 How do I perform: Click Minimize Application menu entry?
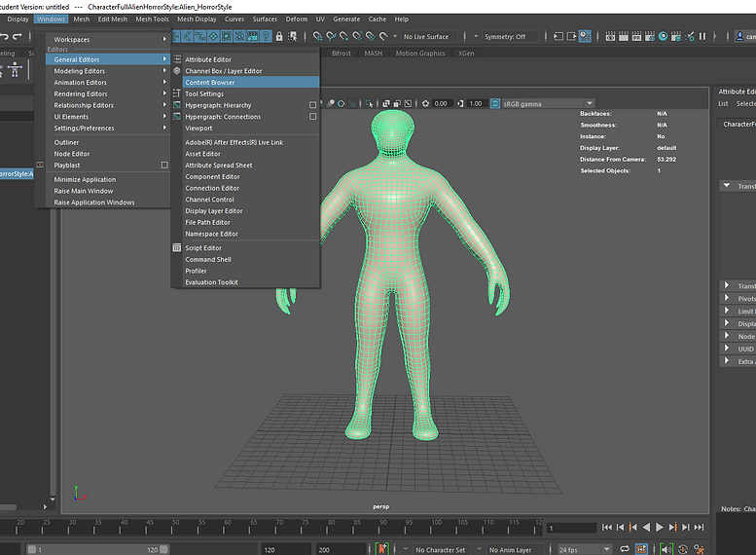pos(108,179)
